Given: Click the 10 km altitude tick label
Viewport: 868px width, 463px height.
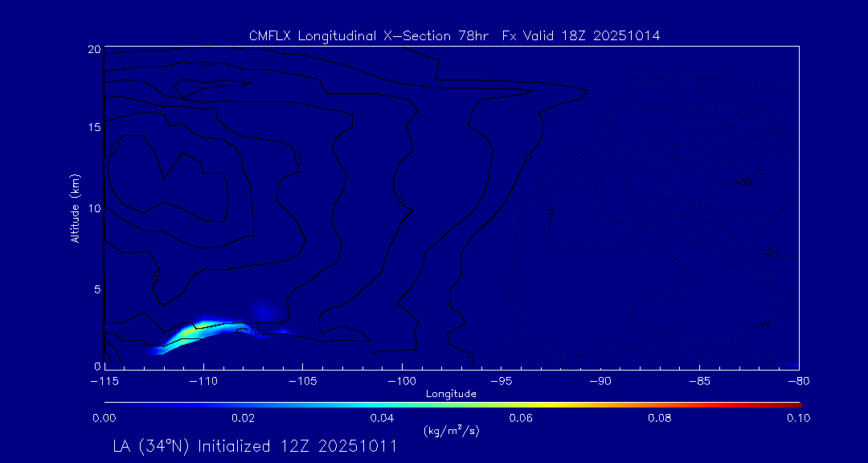Looking at the screenshot, I should (x=94, y=208).
